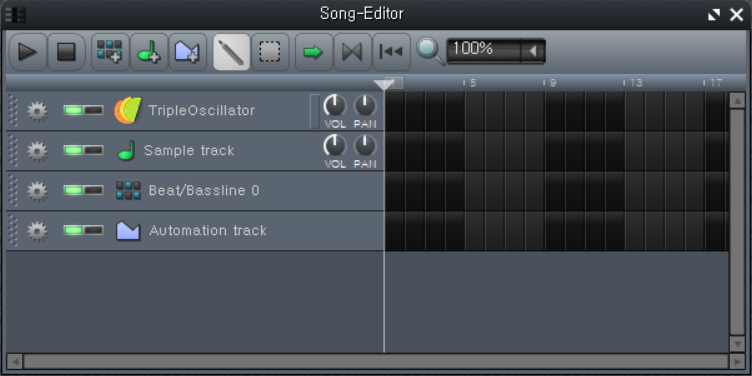Select the pencil draw mode
This screenshot has width=752, height=376.
[x=232, y=52]
